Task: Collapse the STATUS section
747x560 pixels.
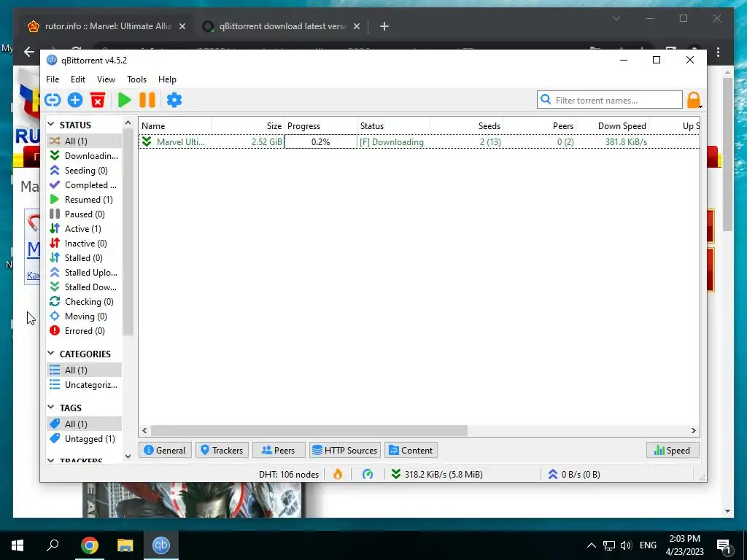Action: (51, 124)
